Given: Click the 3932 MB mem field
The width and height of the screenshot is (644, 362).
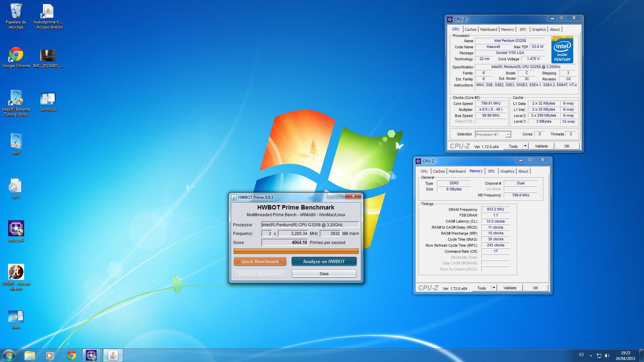Looking at the screenshot, I should coord(330,233).
